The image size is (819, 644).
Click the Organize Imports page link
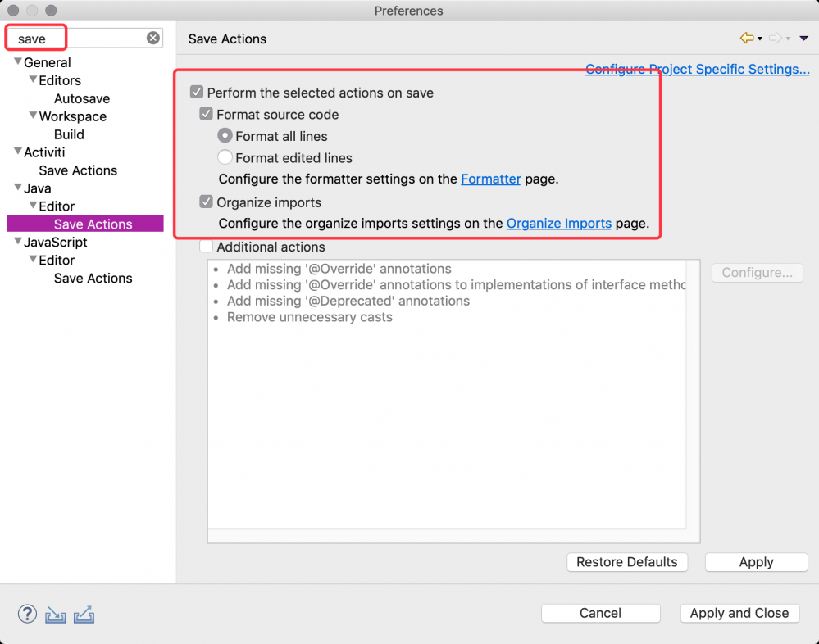click(x=559, y=223)
